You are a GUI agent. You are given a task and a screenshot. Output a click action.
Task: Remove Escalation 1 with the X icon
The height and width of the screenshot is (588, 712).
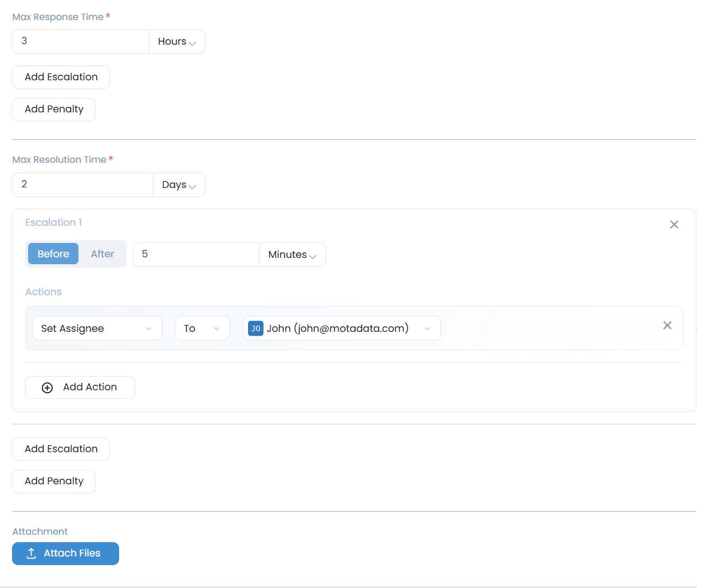coord(674,225)
